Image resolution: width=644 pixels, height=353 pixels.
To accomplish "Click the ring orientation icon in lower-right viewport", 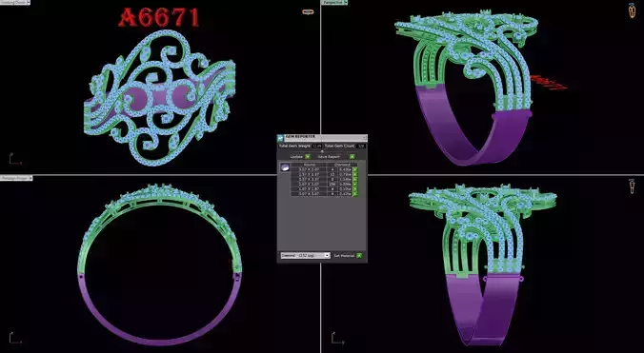I will click(x=632, y=186).
